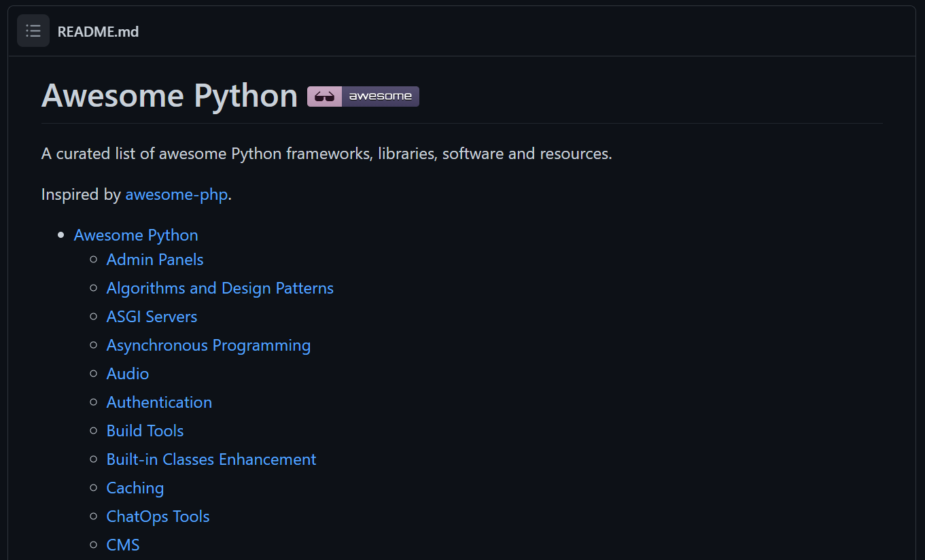The height and width of the screenshot is (560, 925).
Task: Jump to the Audio section
Action: [128, 374]
